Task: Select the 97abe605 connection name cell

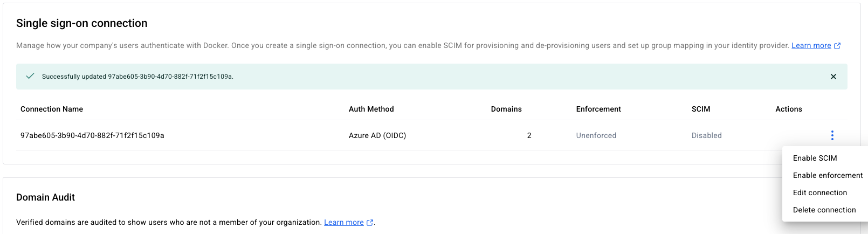Action: tap(92, 135)
